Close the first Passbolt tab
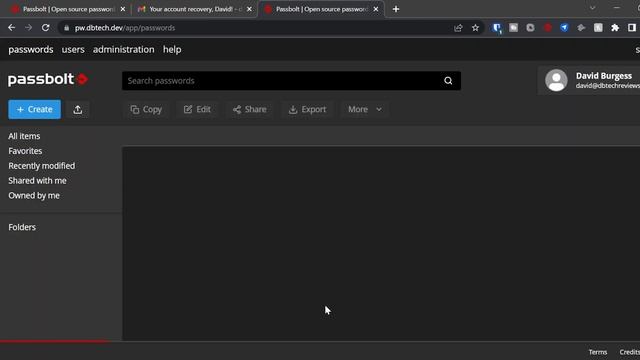This screenshot has width=640, height=360. [123, 9]
